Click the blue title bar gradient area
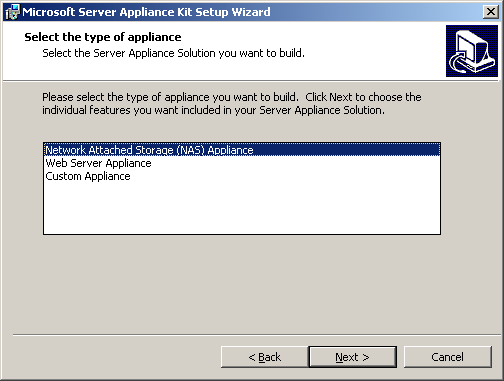The width and height of the screenshot is (504, 381). tap(373, 12)
